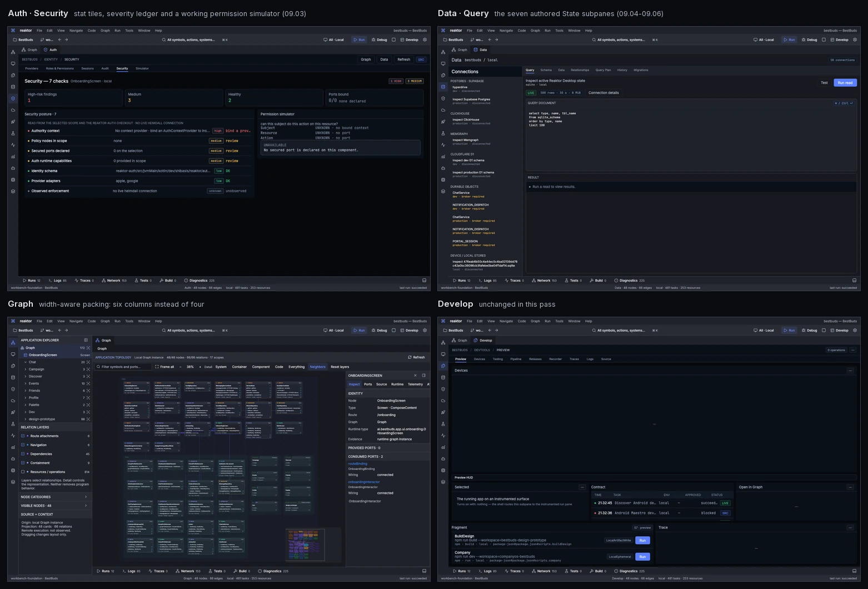Select the Ports tab in the inspector panel
This screenshot has height=589, width=868.
[368, 385]
